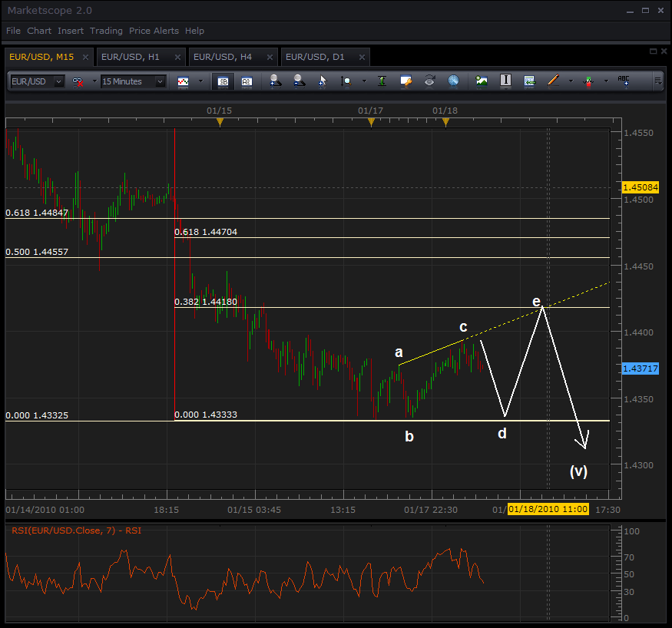Close the inner chart window
672x628 pixels.
click(x=664, y=51)
